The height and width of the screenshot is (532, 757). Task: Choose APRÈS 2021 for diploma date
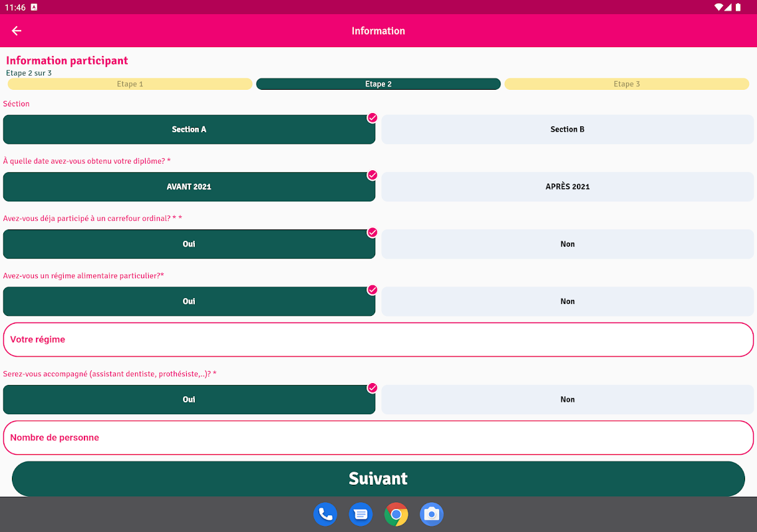567,187
